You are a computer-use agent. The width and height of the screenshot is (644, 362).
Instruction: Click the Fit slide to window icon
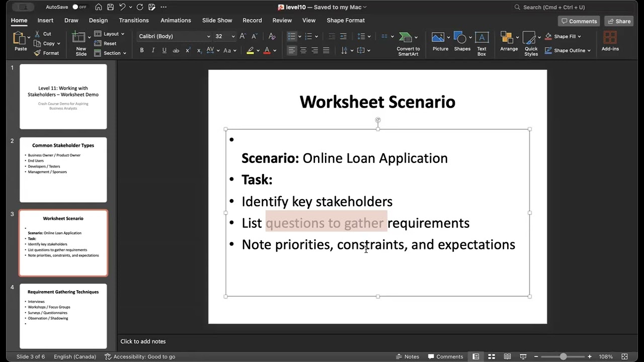click(624, 356)
